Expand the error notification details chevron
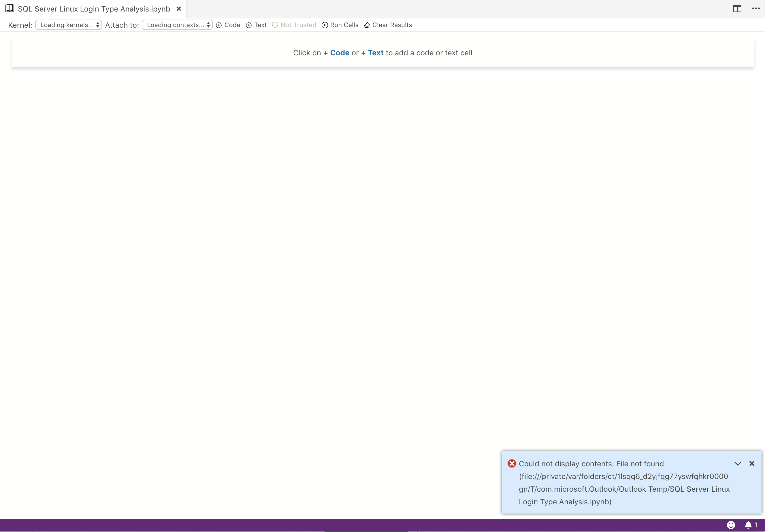 click(738, 463)
